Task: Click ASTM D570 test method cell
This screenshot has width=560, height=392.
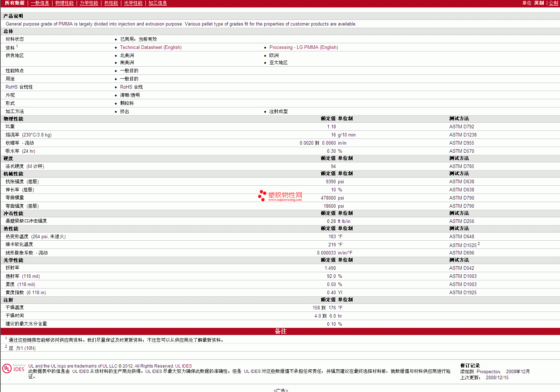Action: (x=461, y=151)
